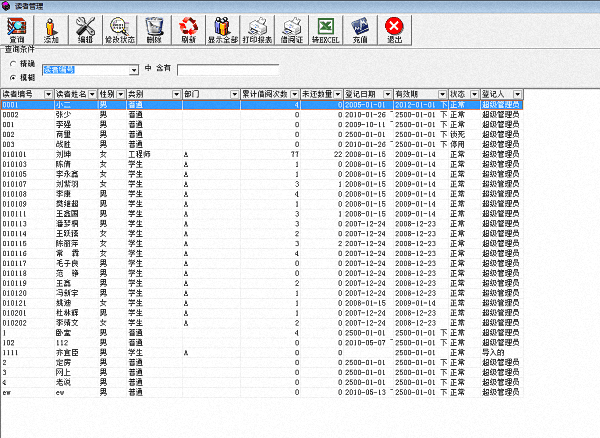Expand the 性别 column filter dropdown
The image size is (600, 438).
(118, 93)
